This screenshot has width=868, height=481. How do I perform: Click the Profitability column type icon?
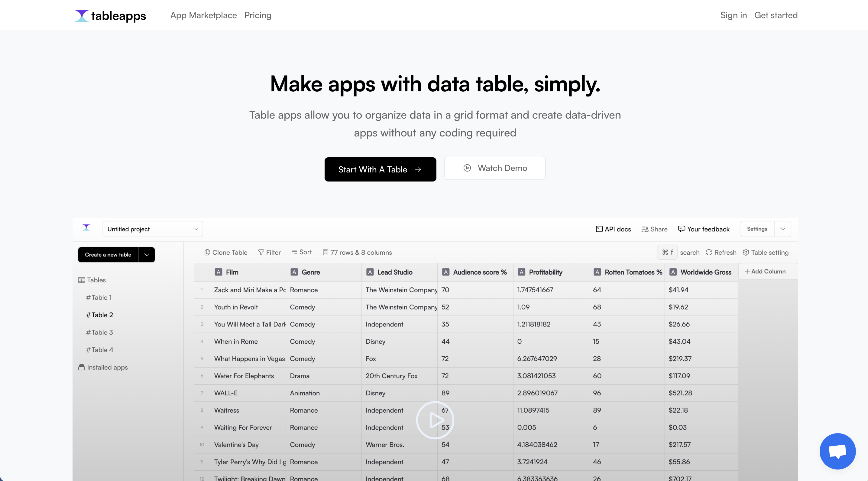pos(522,272)
